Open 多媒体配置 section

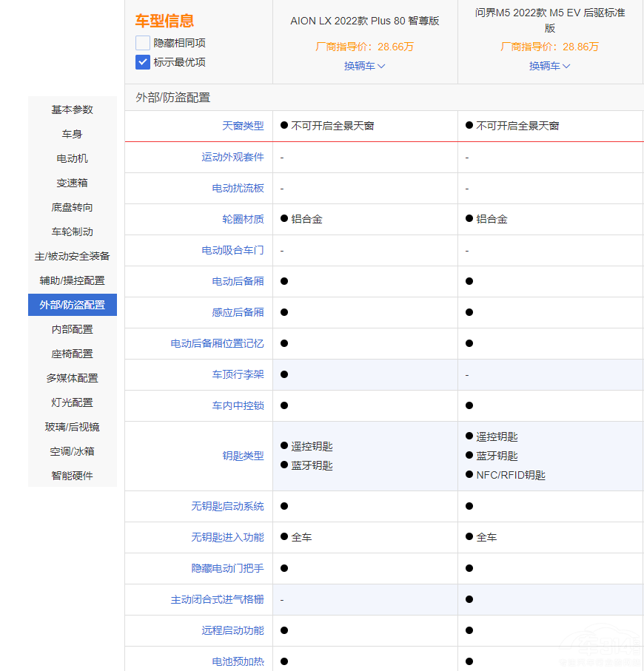pos(73,378)
